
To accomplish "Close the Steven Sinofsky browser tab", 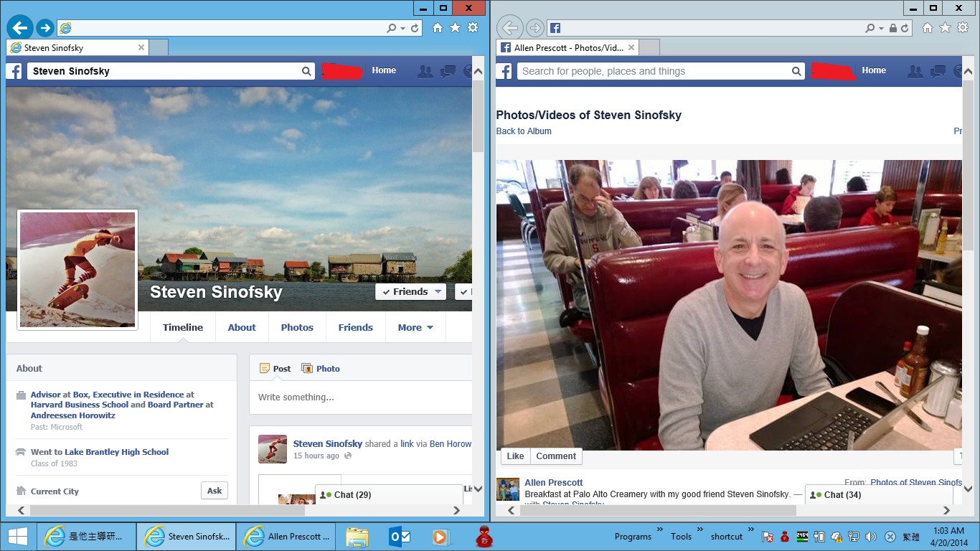I will (x=141, y=48).
